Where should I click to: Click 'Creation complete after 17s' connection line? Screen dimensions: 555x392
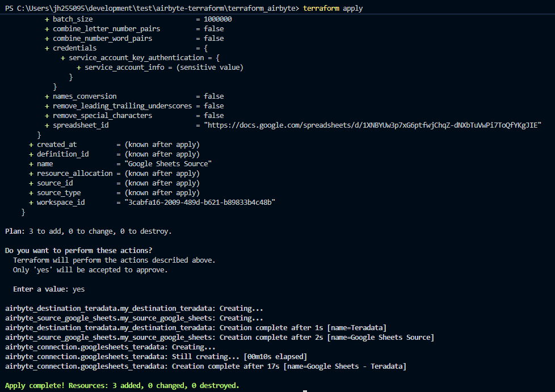[x=205, y=366]
